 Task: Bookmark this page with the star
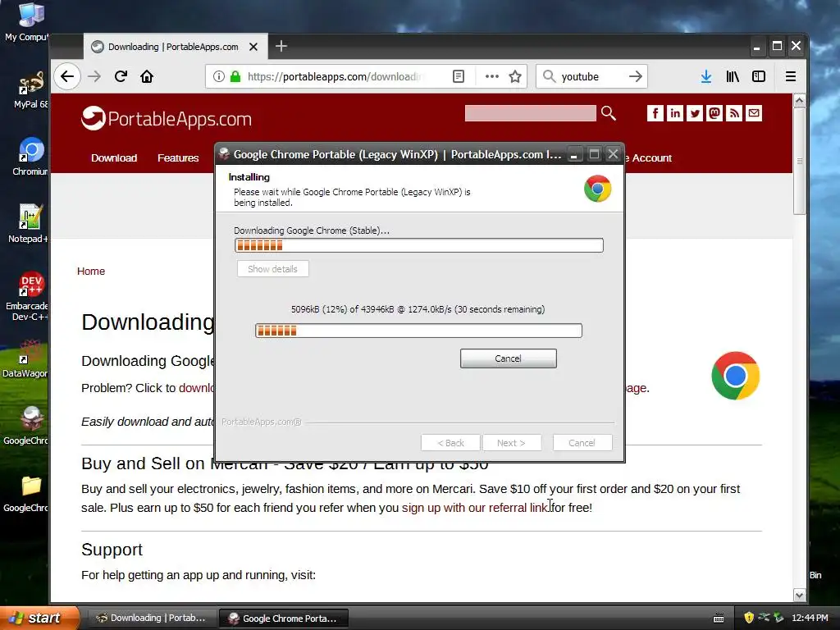click(515, 76)
